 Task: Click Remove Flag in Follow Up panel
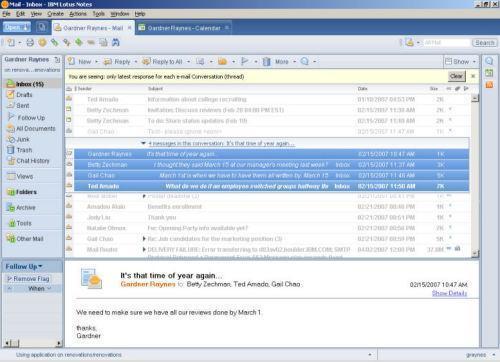tap(29, 279)
